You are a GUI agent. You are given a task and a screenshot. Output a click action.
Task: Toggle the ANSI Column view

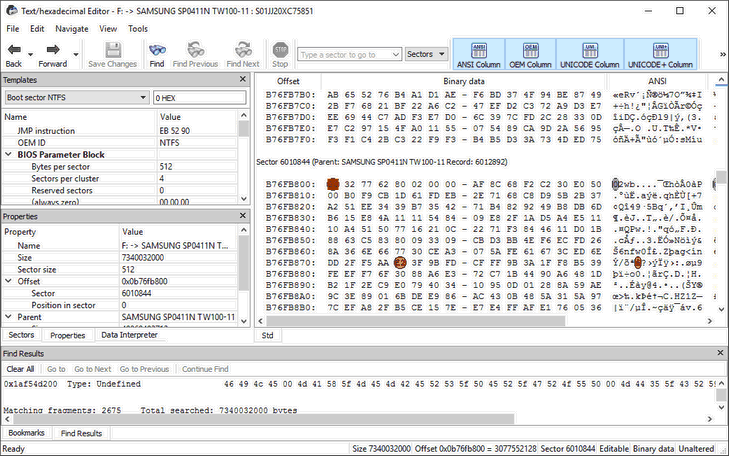click(x=478, y=54)
